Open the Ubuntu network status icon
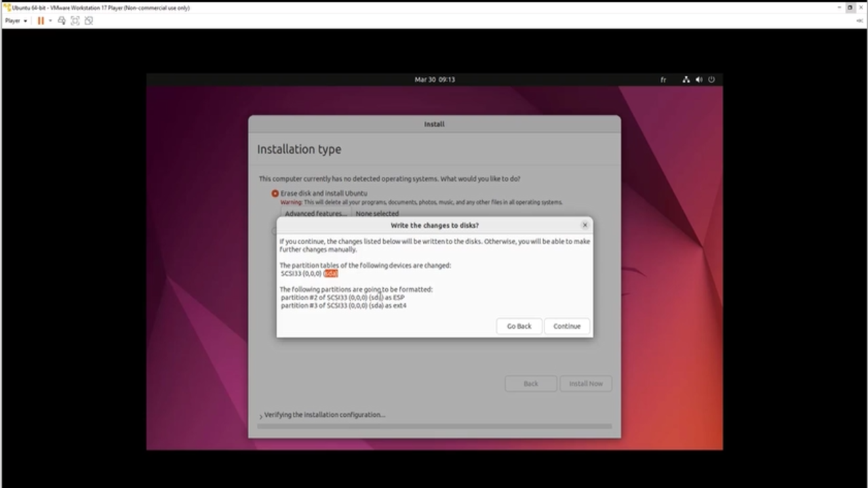Viewport: 868px width, 488px height. pyautogui.click(x=686, y=79)
